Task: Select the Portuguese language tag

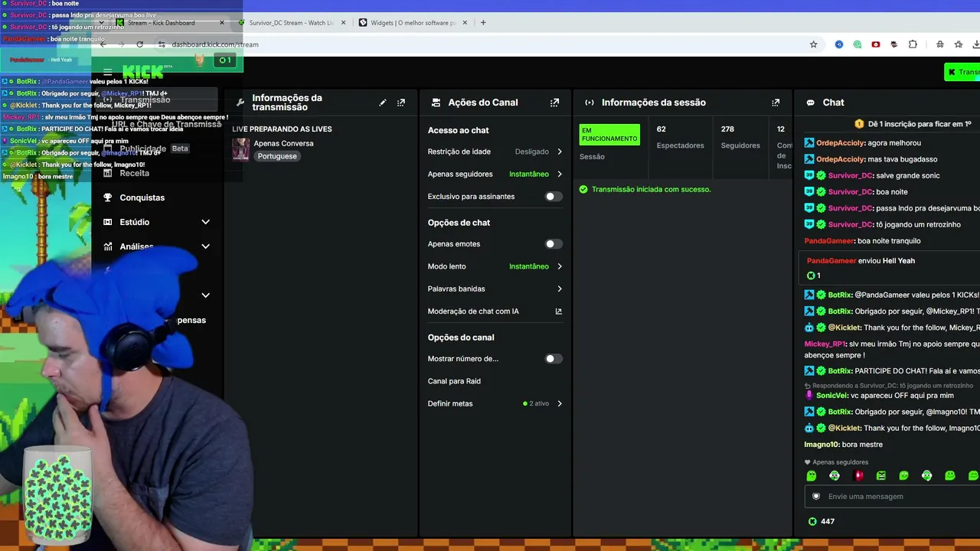Action: [x=277, y=156]
